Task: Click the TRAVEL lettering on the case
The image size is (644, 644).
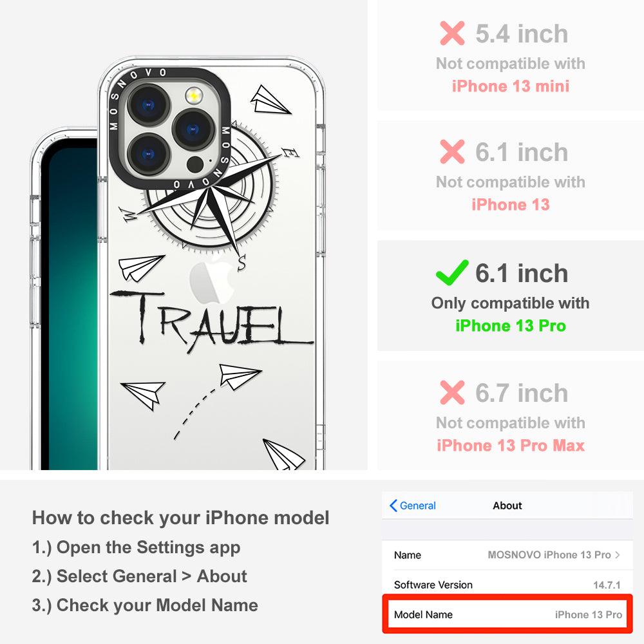Action: [211, 321]
